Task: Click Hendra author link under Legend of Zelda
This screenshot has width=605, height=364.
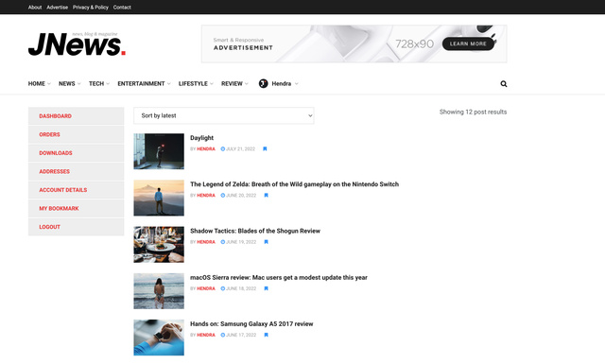Action: click(206, 196)
